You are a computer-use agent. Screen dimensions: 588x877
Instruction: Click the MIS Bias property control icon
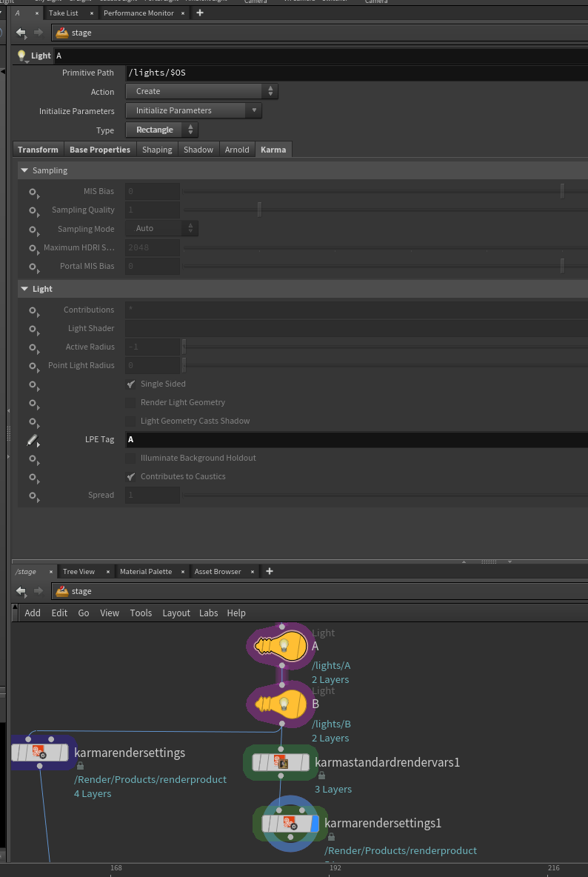(33, 193)
